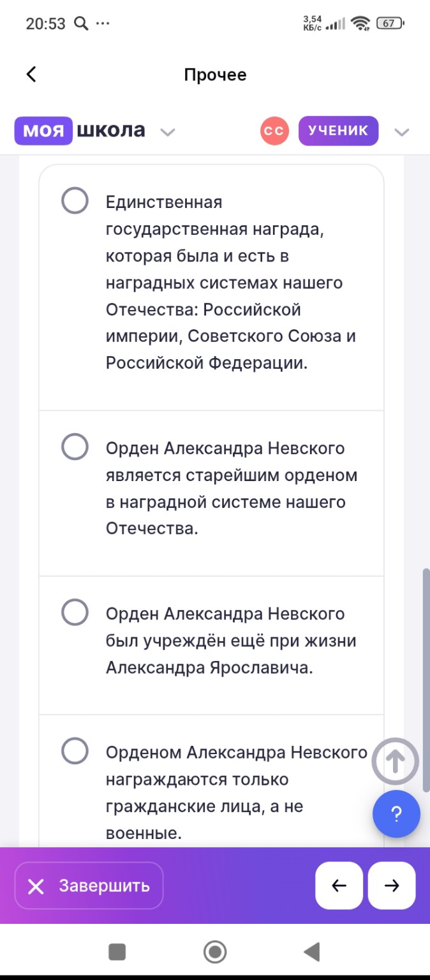Expand the МОЯ ШКОЛА chevron dropdown
The image size is (430, 980).
pos(167,132)
